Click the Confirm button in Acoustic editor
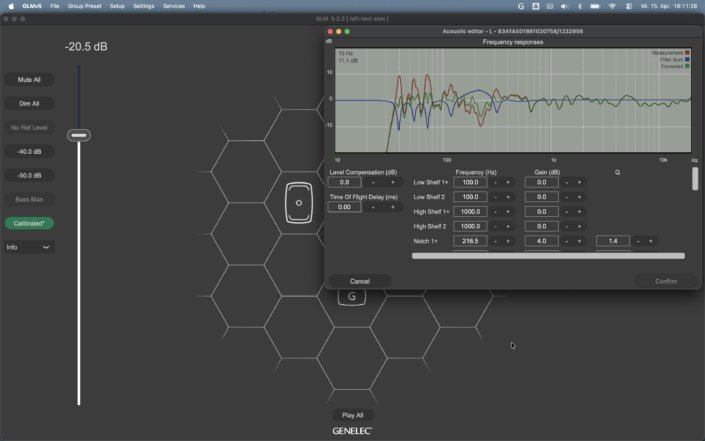Viewport: 705px width, 441px height. point(666,281)
